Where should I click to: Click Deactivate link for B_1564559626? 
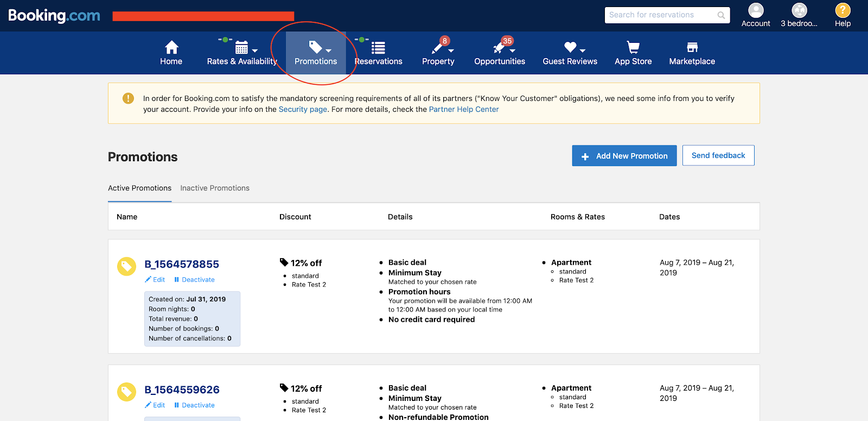(198, 405)
